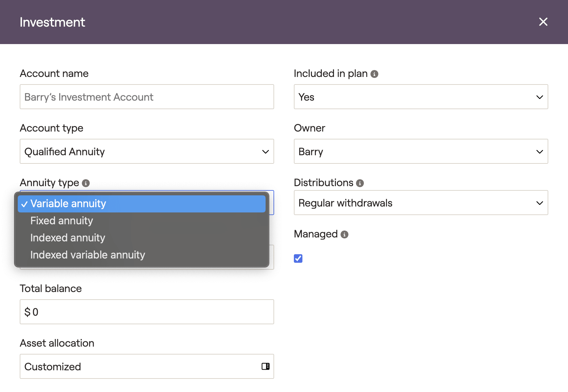
Task: Uncheck the Managed checkbox
Action: 298,258
